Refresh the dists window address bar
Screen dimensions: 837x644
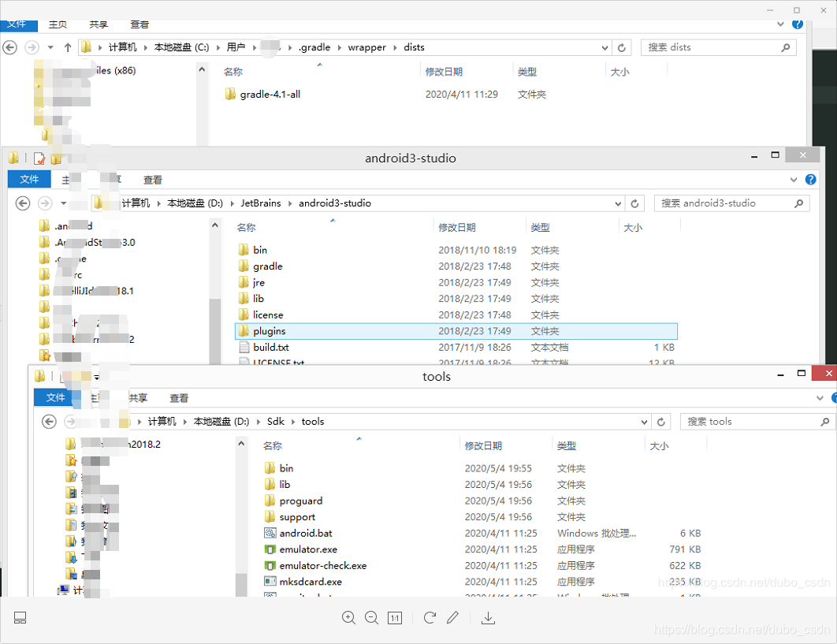622,47
